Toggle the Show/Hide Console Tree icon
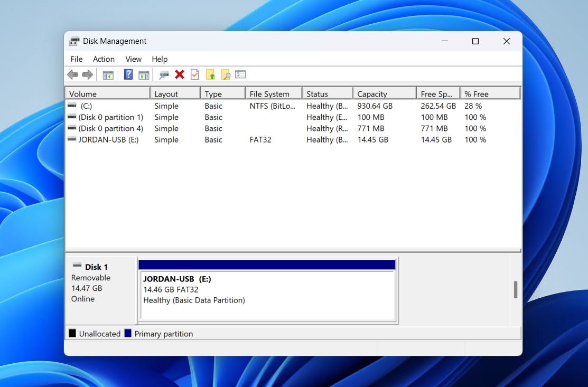The image size is (588, 387). 109,74
